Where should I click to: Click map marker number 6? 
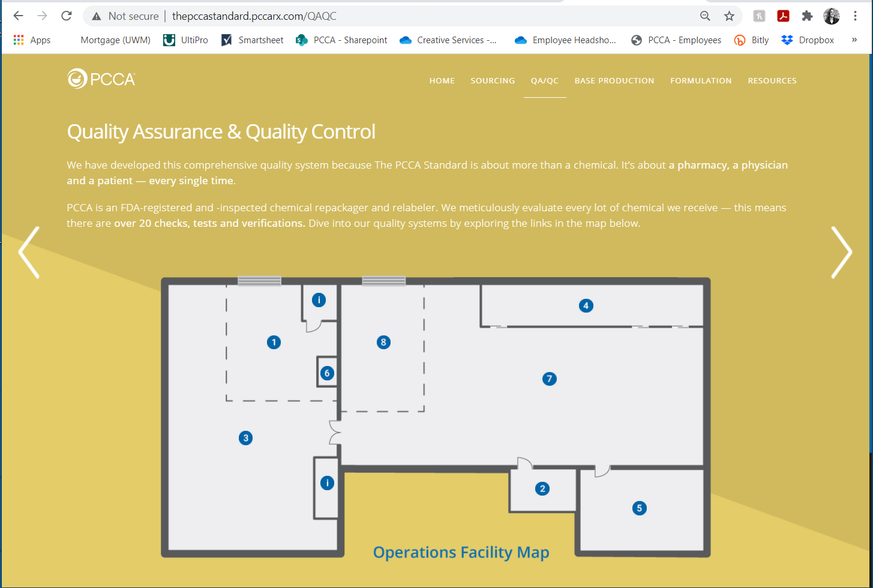click(x=326, y=373)
